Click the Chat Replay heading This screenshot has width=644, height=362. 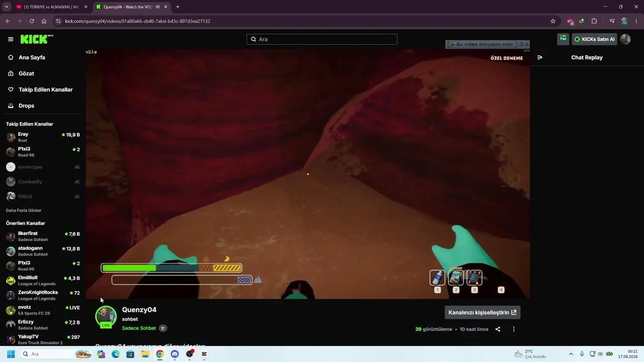click(587, 57)
